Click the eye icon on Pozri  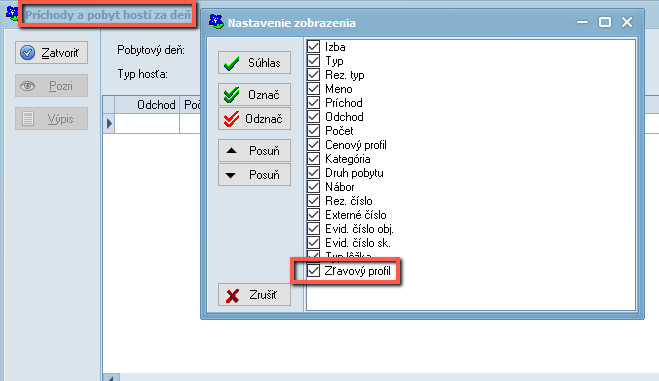28,86
